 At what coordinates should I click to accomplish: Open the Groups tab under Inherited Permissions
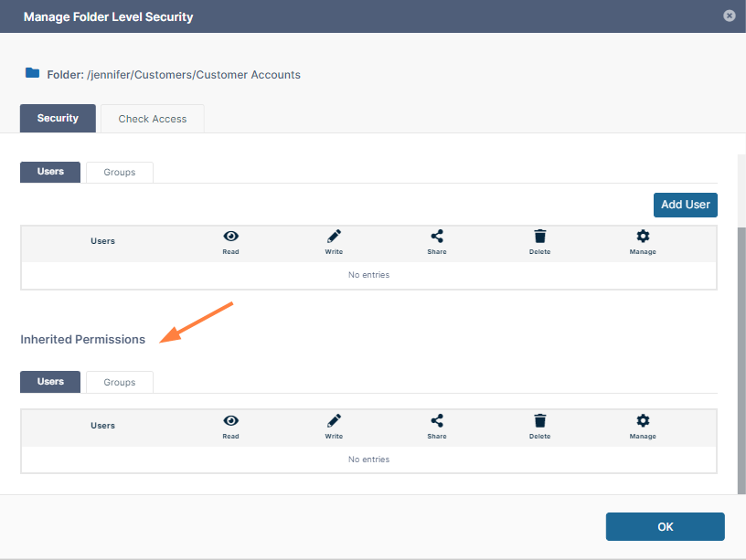click(x=119, y=382)
